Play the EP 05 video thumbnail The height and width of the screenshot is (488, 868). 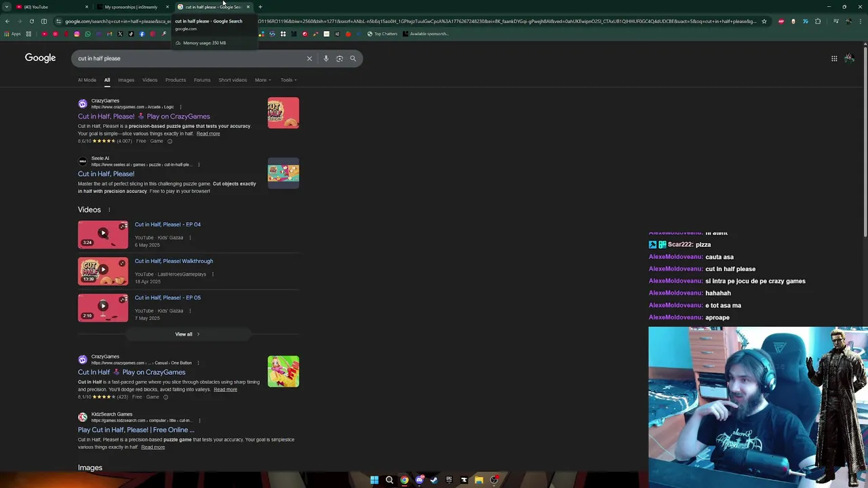103,307
